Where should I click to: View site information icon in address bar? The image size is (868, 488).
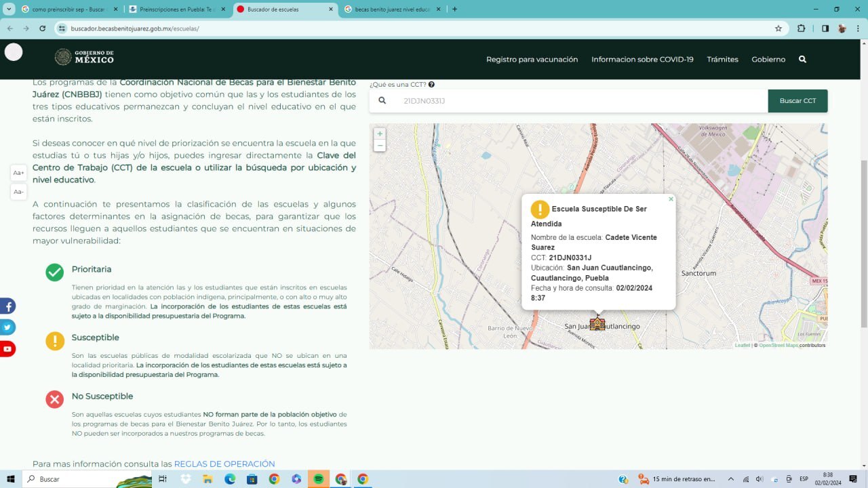click(62, 28)
